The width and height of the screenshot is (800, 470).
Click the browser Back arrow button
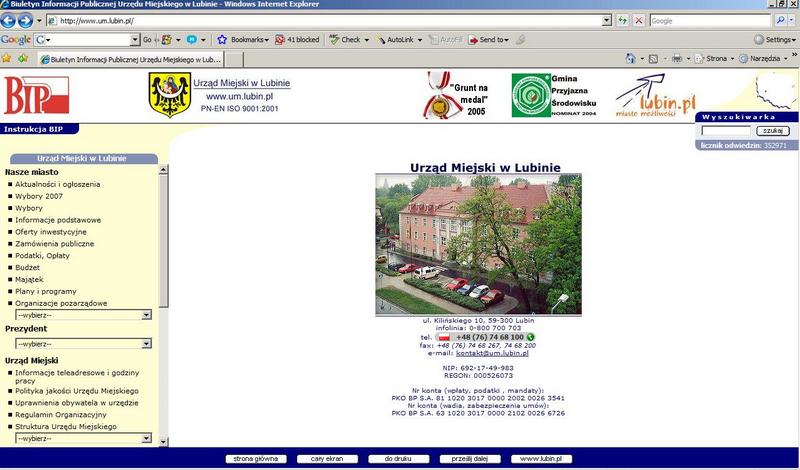[8, 21]
